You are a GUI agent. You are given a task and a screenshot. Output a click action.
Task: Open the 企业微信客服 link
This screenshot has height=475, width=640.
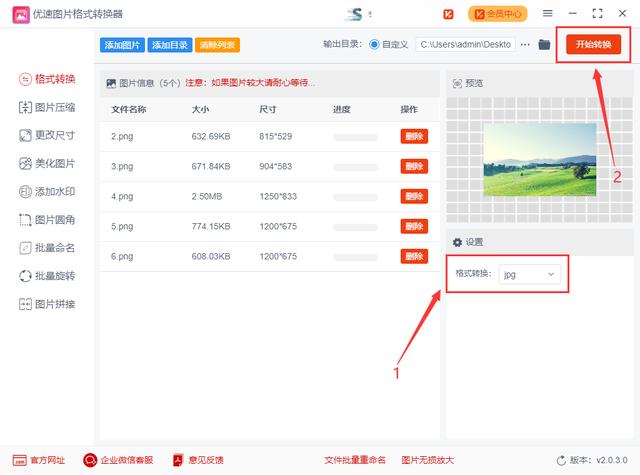118,460
